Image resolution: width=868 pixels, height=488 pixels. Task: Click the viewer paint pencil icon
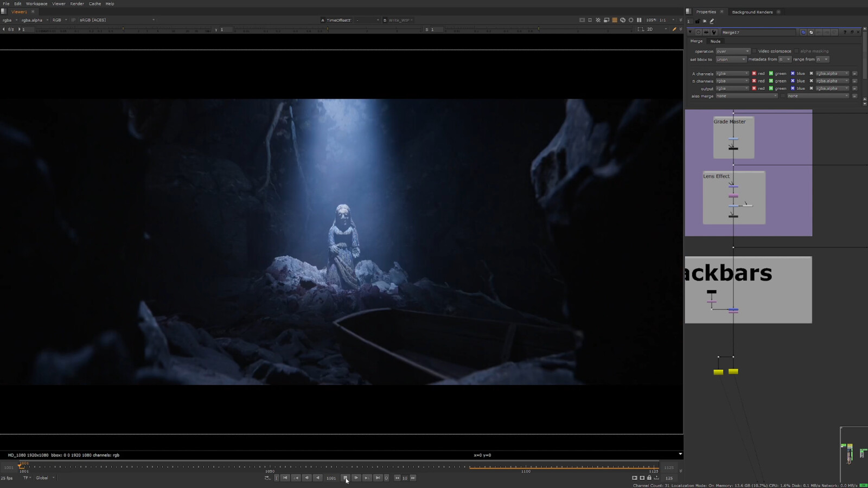coord(674,29)
